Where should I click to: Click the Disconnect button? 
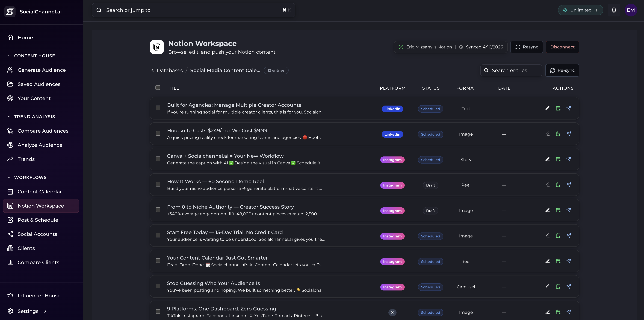[562, 47]
